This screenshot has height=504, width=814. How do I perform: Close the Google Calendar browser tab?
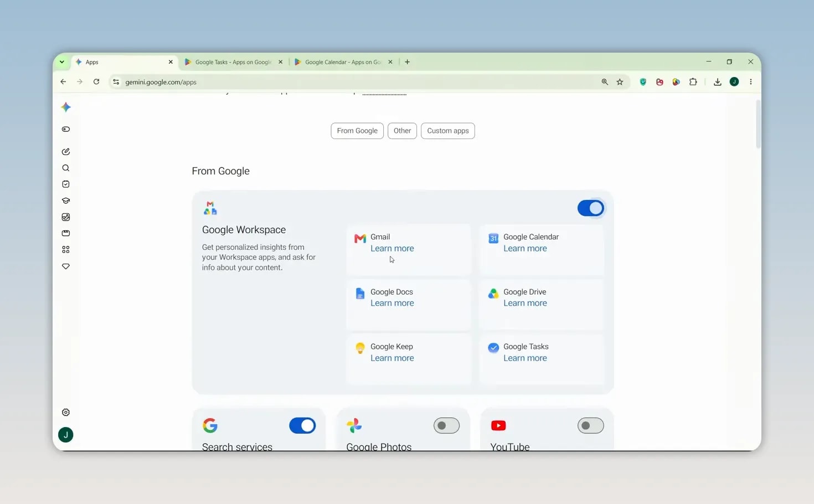pyautogui.click(x=390, y=62)
